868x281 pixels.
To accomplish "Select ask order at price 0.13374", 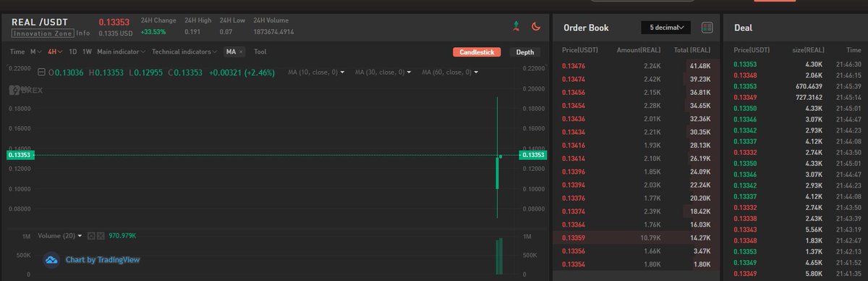I will click(637, 211).
